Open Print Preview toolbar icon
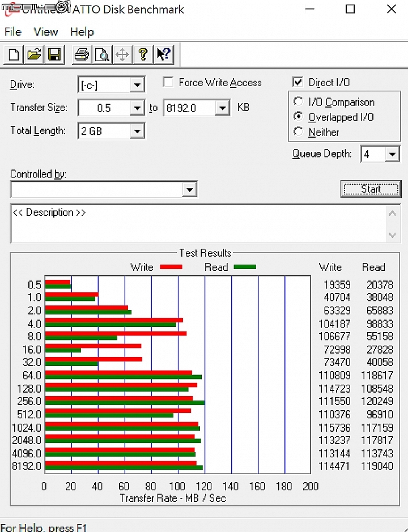This screenshot has width=408, height=532. point(102,54)
